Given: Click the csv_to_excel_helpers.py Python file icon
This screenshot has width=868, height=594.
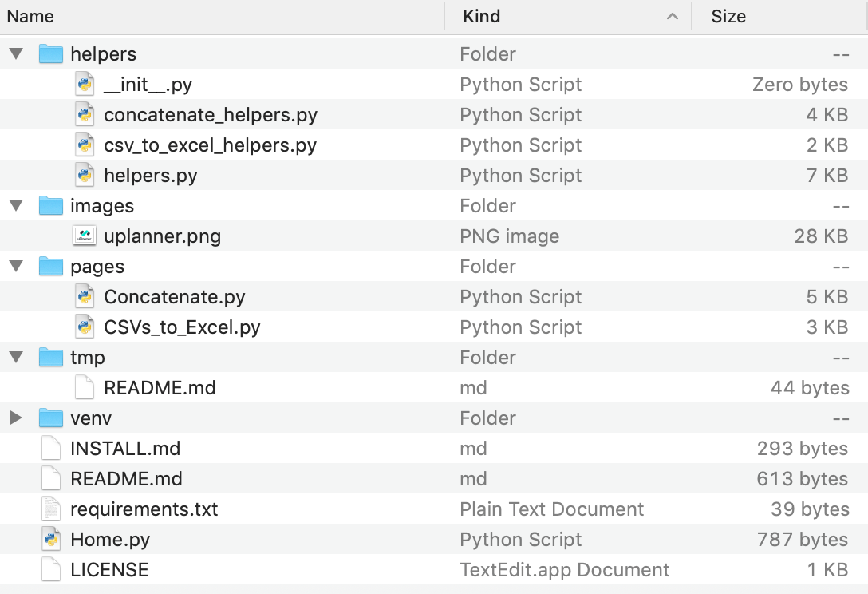Looking at the screenshot, I should [x=85, y=145].
